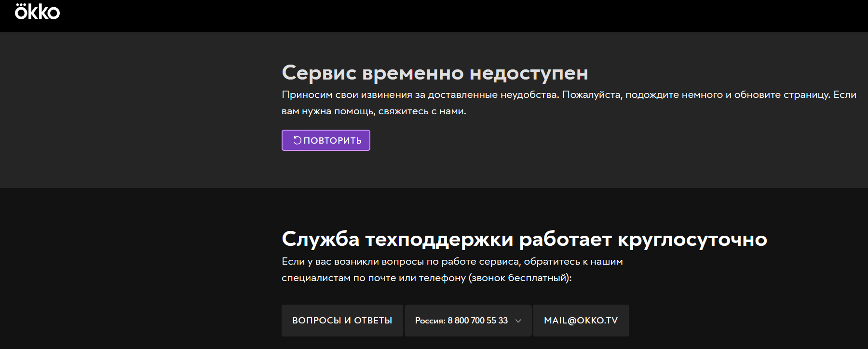Click the word 'недоступен' in the error heading

tap(529, 73)
